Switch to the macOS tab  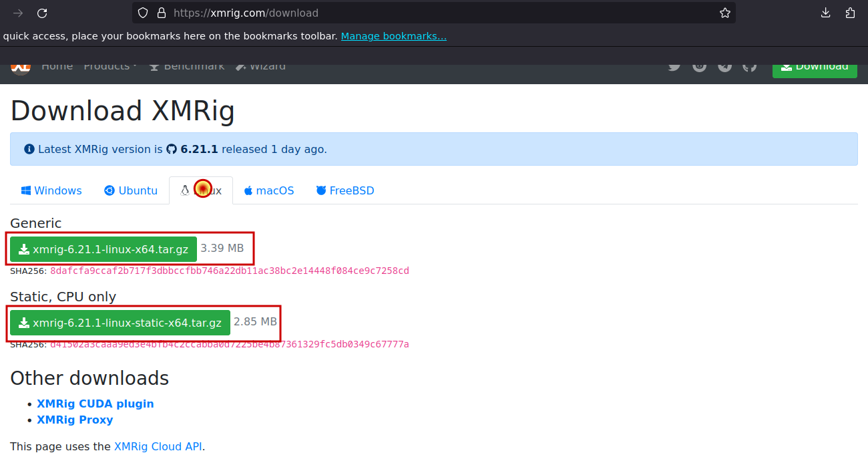click(x=268, y=190)
